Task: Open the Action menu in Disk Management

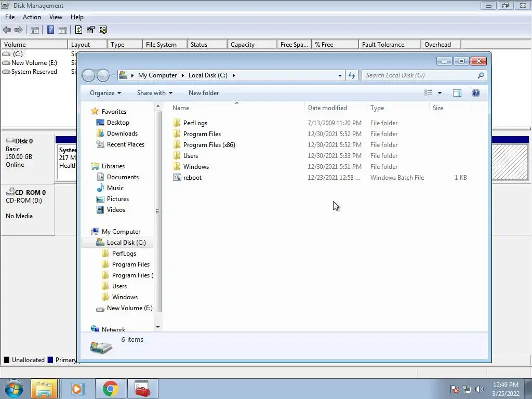Action: tap(32, 17)
